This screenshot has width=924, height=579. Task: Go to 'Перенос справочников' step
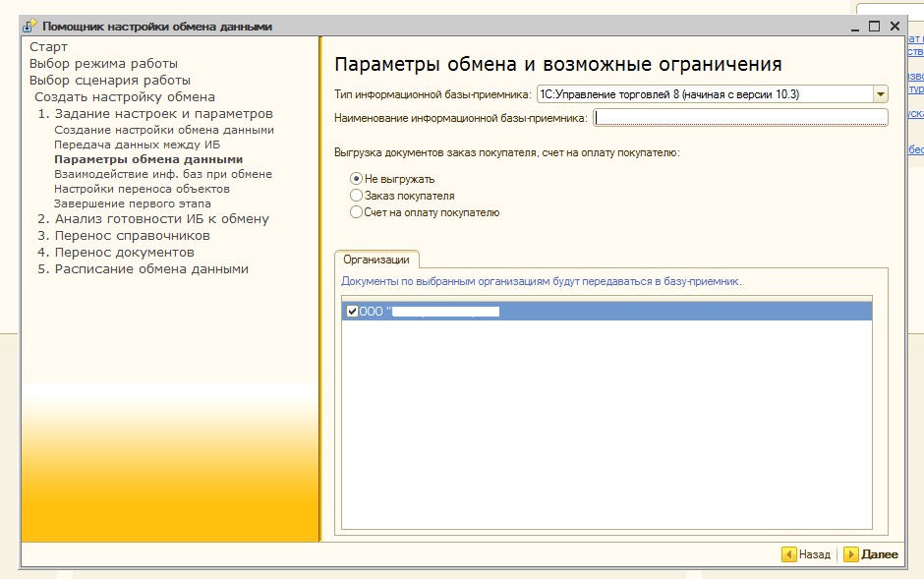point(132,236)
